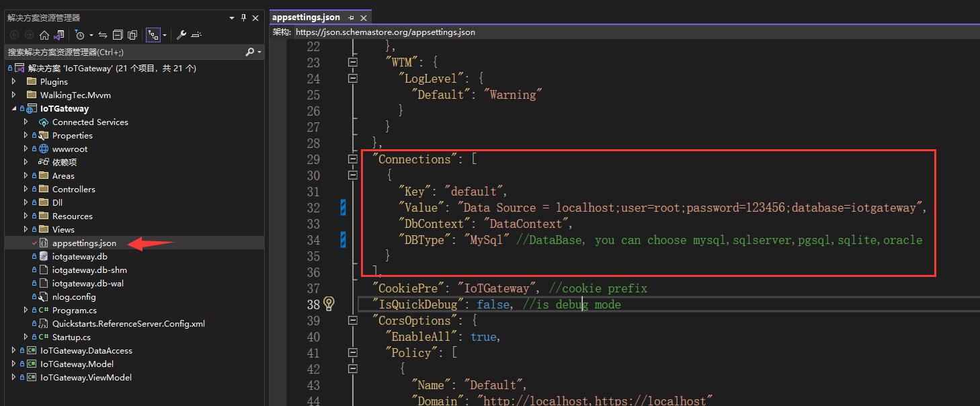Toggle auto-hide pin of Solution Explorer panel
The height and width of the screenshot is (406, 980).
click(x=243, y=17)
